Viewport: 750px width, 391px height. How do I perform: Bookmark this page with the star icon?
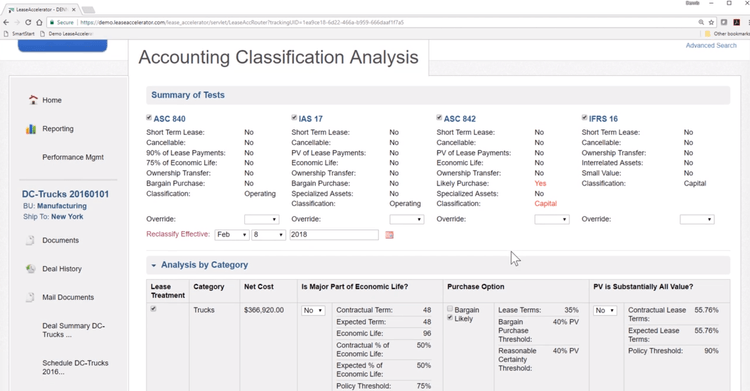click(711, 22)
